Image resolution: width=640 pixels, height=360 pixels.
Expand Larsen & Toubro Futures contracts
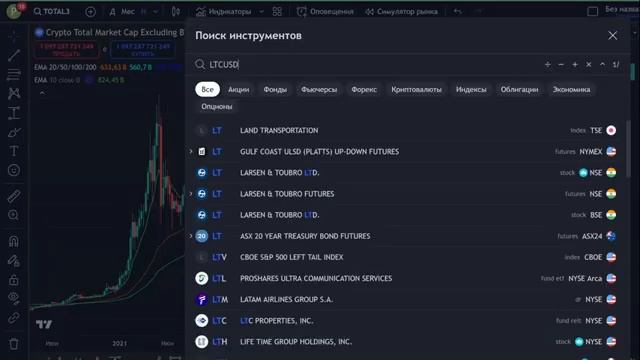[191, 194]
